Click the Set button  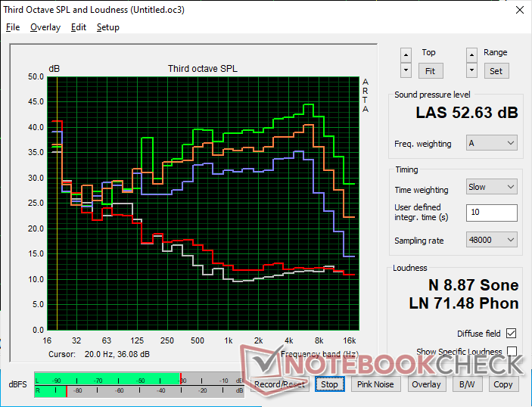pyautogui.click(x=496, y=71)
